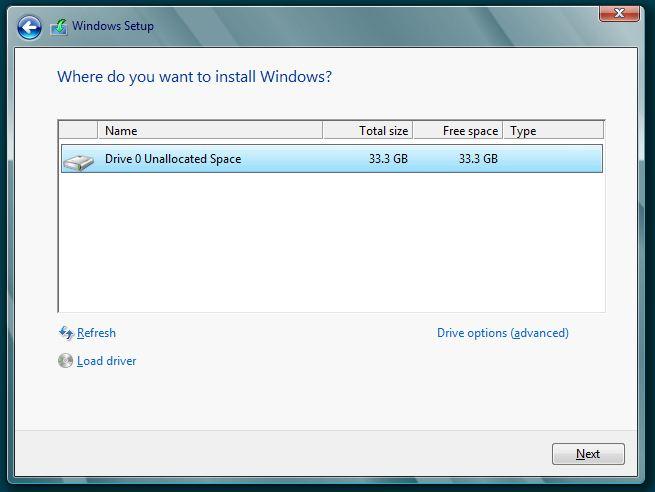
Task: Proceed with the Next button
Action: [x=588, y=454]
